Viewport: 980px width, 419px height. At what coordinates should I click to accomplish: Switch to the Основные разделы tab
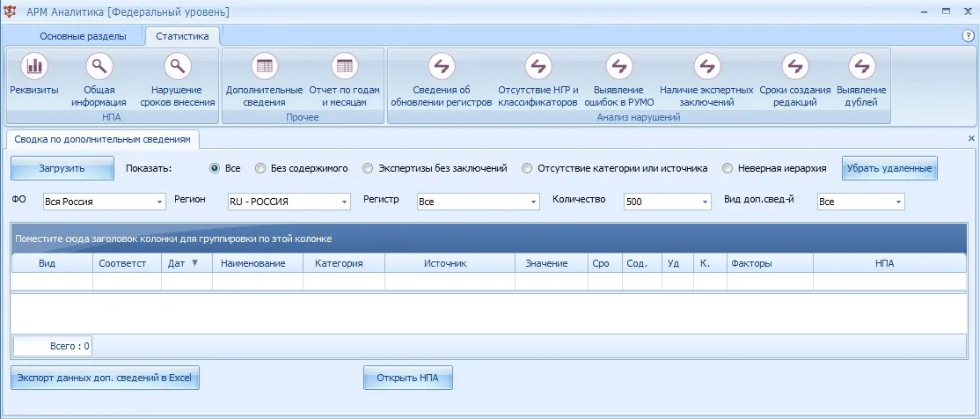click(x=83, y=36)
